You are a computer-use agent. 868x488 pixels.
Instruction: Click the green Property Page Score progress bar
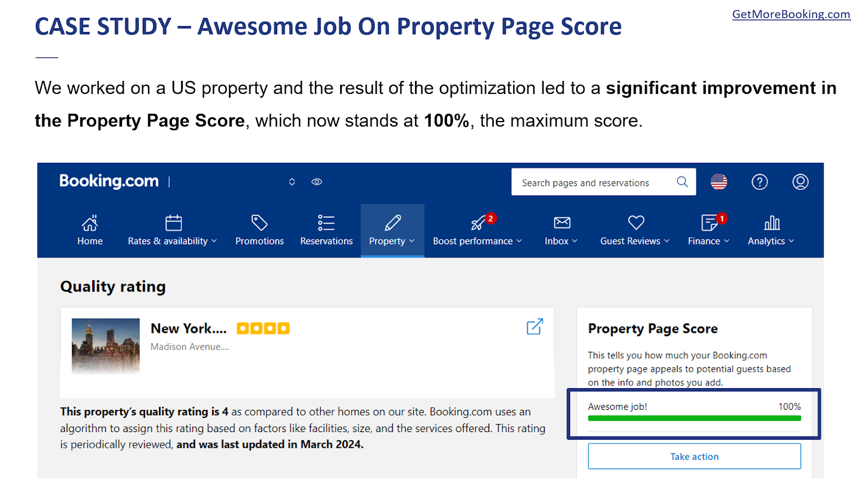point(694,418)
